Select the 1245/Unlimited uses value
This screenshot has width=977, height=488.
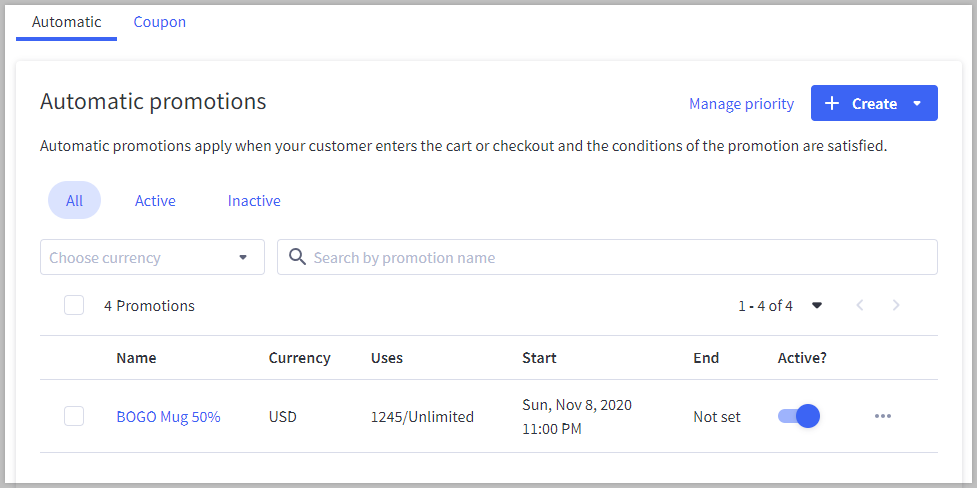[422, 417]
